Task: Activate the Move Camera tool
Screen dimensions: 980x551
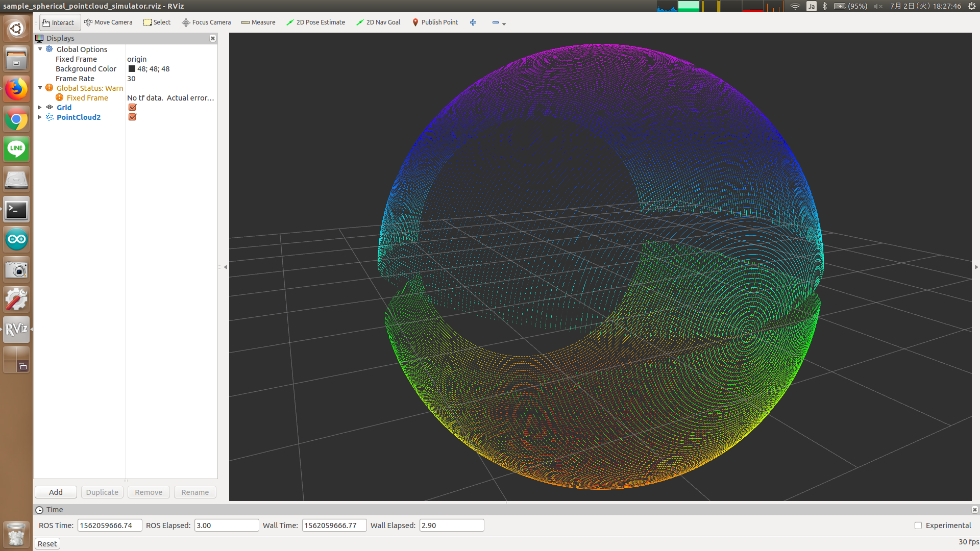Action: point(108,22)
